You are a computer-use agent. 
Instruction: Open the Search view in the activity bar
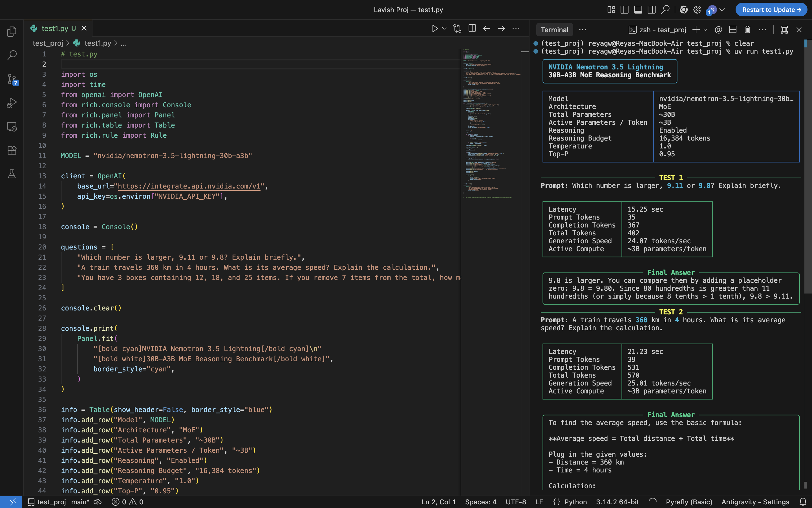[x=12, y=55]
